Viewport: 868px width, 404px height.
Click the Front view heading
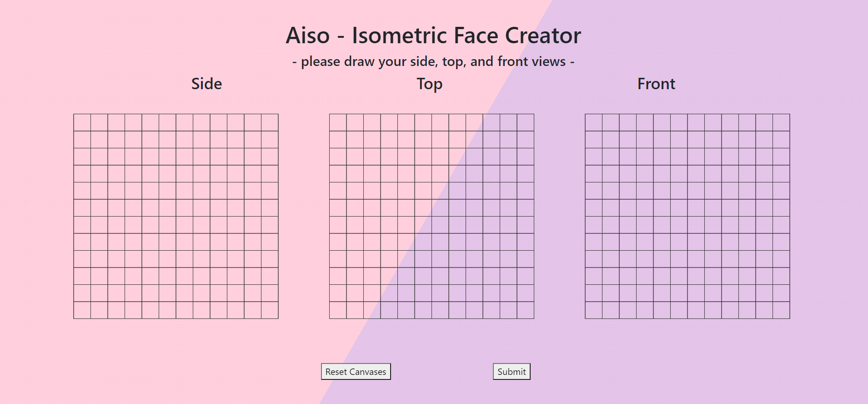click(x=656, y=84)
